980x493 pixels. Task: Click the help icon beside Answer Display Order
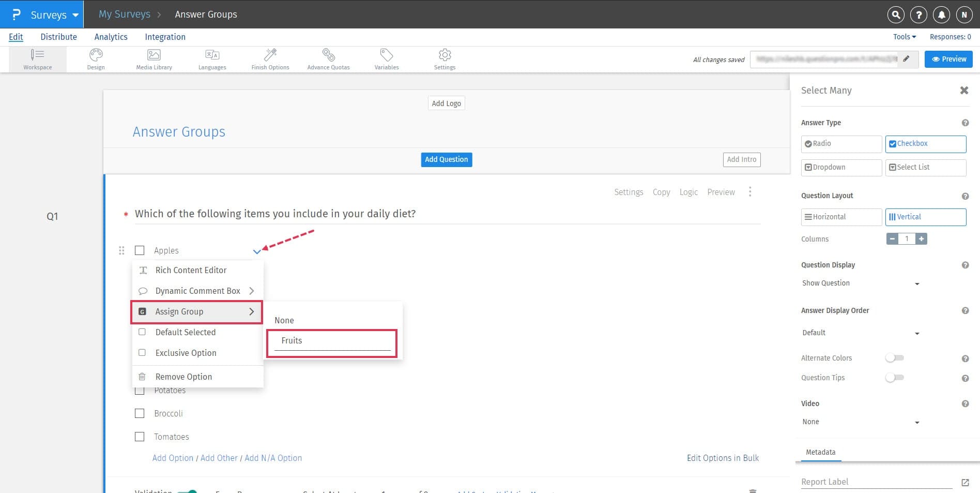pyautogui.click(x=965, y=311)
